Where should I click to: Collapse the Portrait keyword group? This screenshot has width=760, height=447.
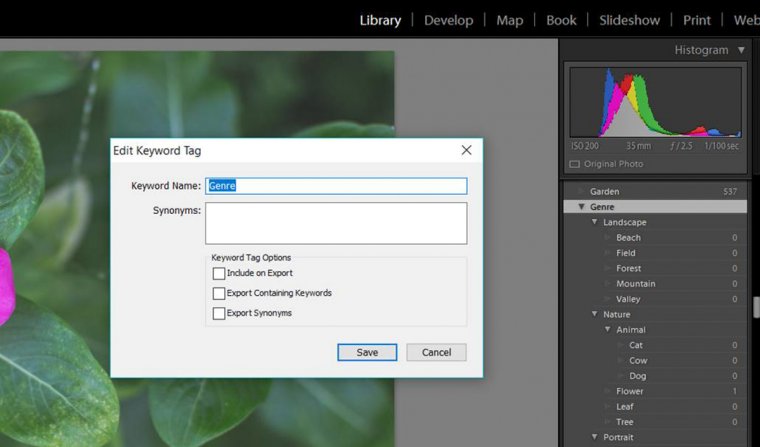594,437
